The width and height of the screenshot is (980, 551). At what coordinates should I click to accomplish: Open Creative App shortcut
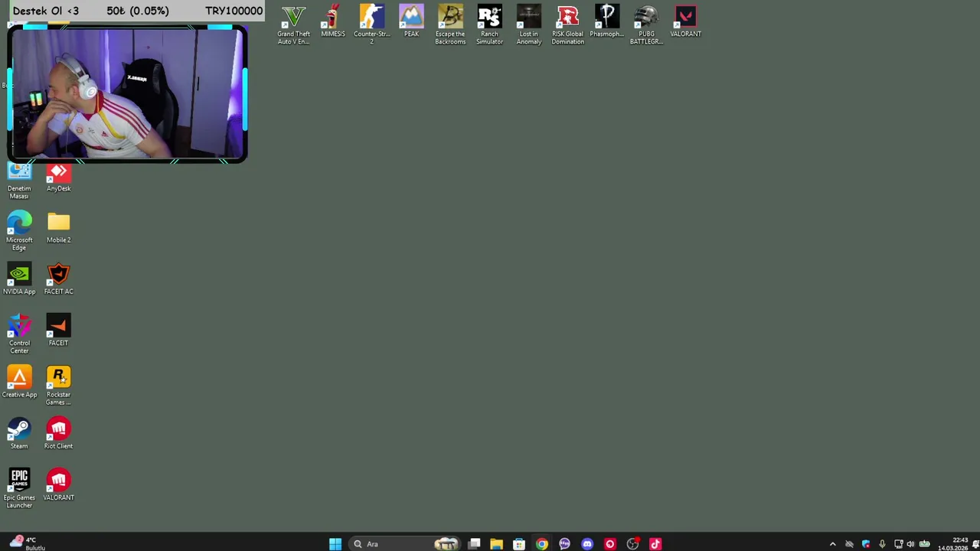tap(19, 382)
